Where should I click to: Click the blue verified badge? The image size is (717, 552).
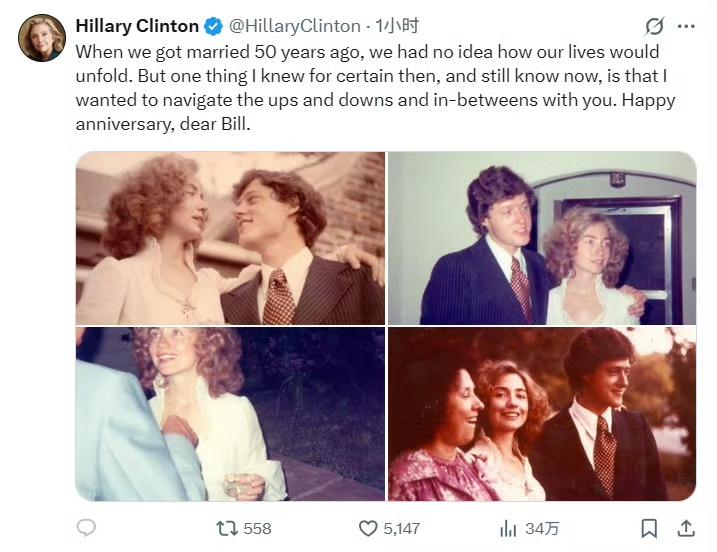tap(214, 25)
